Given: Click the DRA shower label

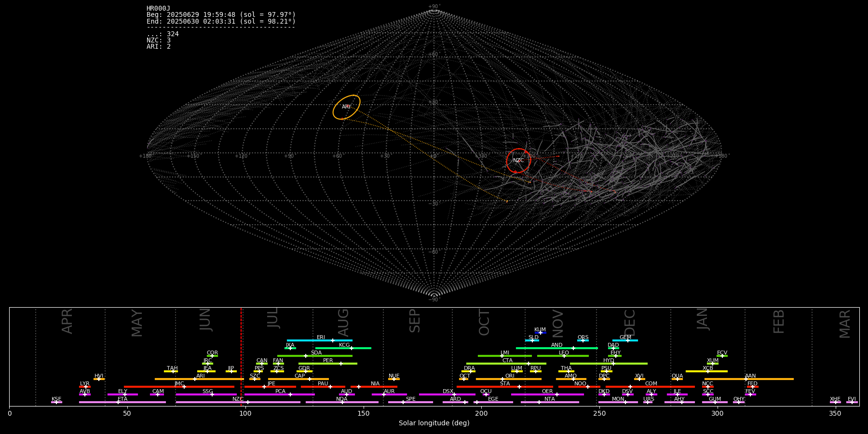Looking at the screenshot, I should 470,368.
